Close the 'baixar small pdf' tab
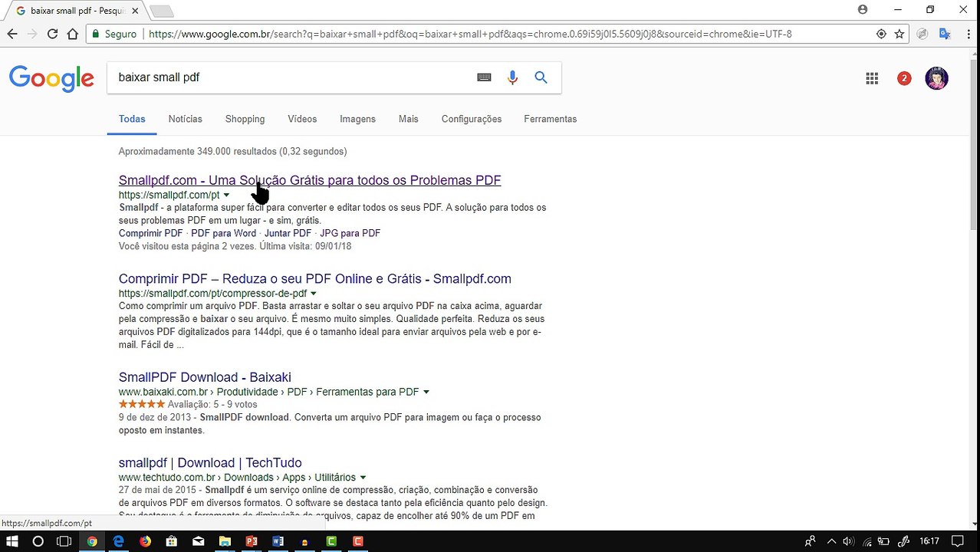Viewport: 980px width, 552px height. (x=135, y=11)
